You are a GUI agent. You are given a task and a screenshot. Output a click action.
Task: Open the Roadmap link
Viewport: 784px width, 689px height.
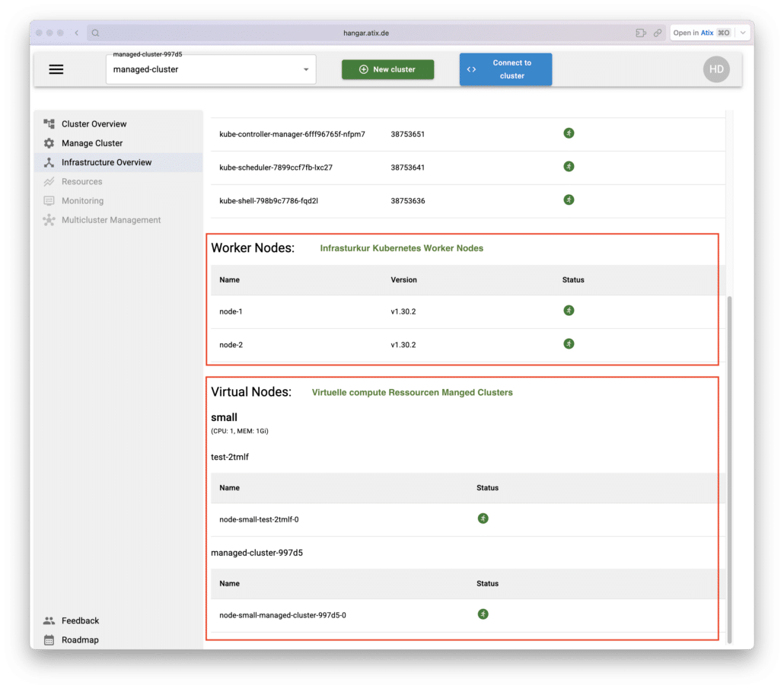point(80,640)
